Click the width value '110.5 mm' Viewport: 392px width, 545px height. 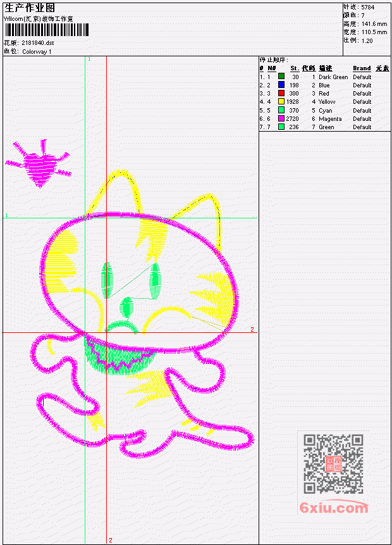point(374,32)
